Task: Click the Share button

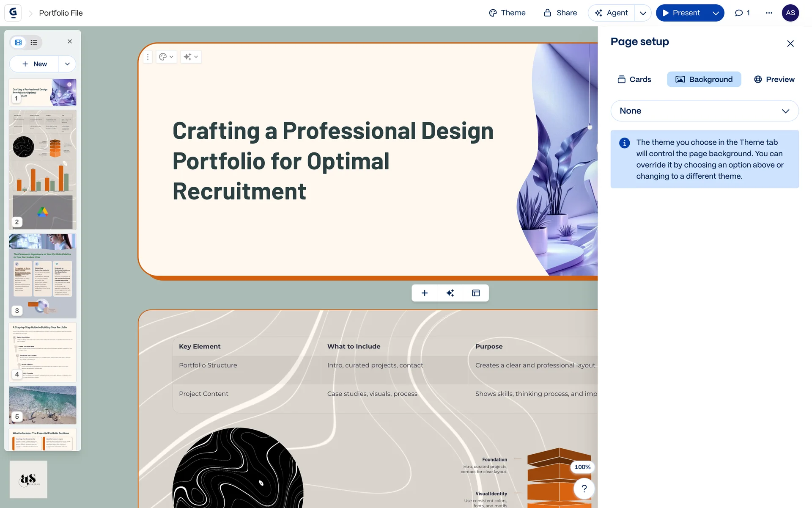Action: (560, 13)
